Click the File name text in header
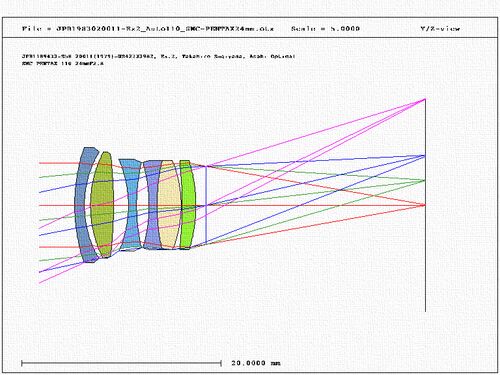 click(148, 29)
